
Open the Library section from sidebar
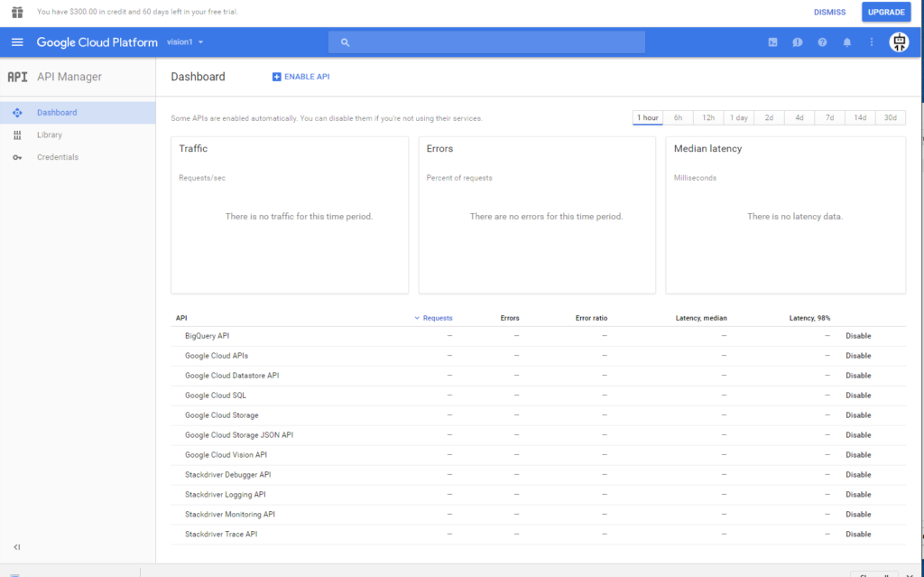tap(51, 134)
